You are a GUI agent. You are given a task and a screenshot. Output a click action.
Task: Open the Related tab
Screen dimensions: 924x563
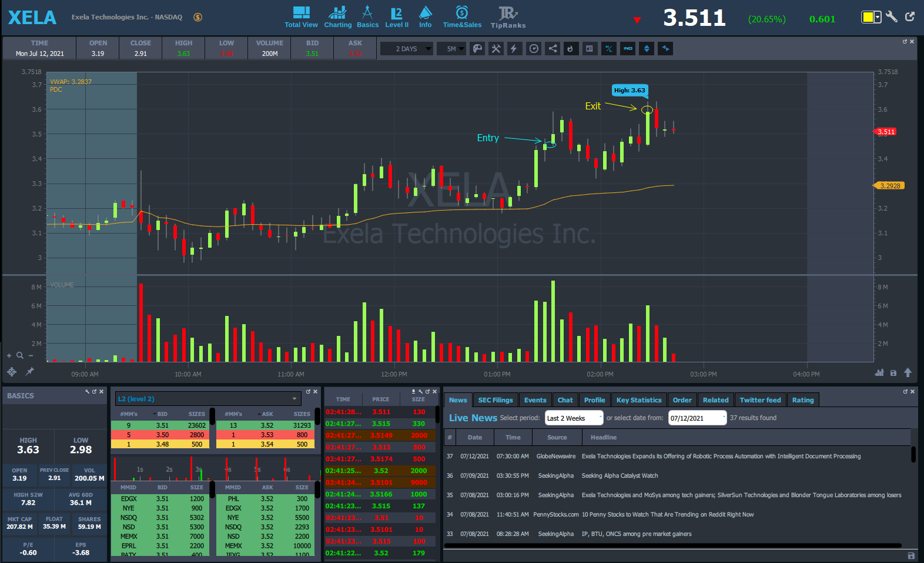[x=715, y=400]
